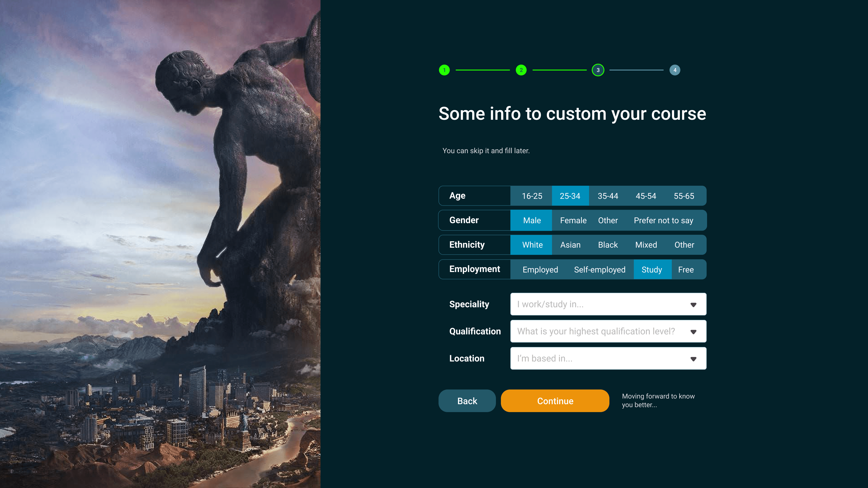This screenshot has width=868, height=488.
Task: Expand the I'm based in dropdown
Action: [600, 358]
